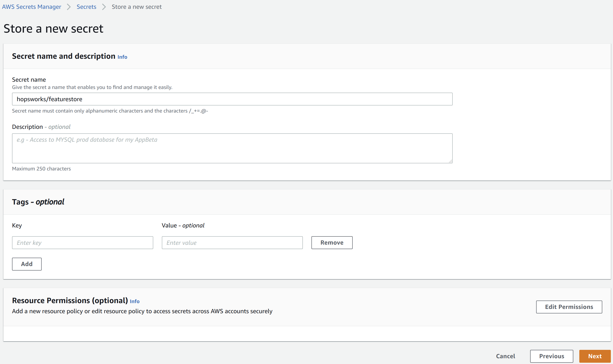The image size is (613, 364).
Task: Proceed with the orange Next button
Action: tap(595, 356)
